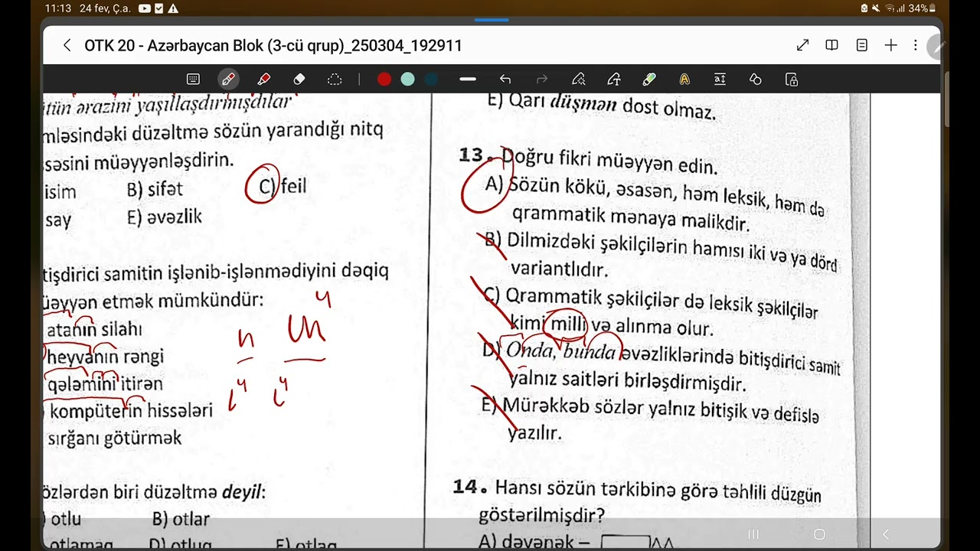Choose the red pen color
980x551 pixels.
pyautogui.click(x=384, y=79)
